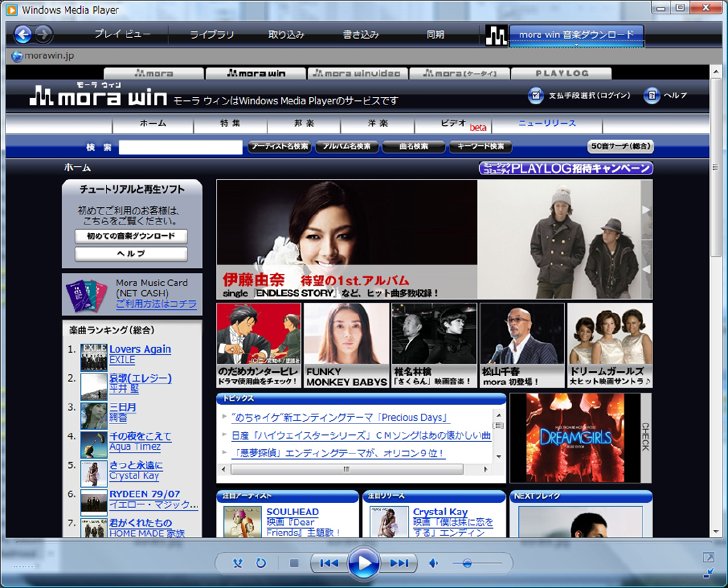The image size is (728, 588).
Task: Open the 洋楽 navigation menu item
Action: point(377,124)
